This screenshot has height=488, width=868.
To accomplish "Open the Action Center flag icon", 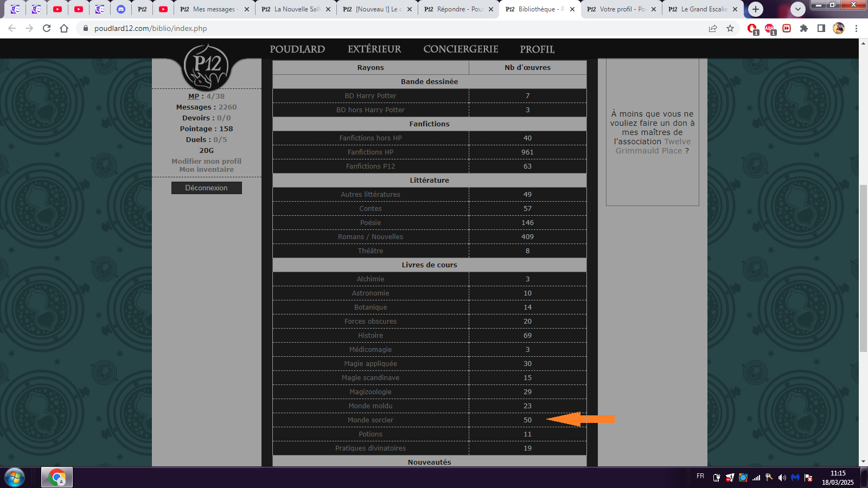I will (x=808, y=478).
